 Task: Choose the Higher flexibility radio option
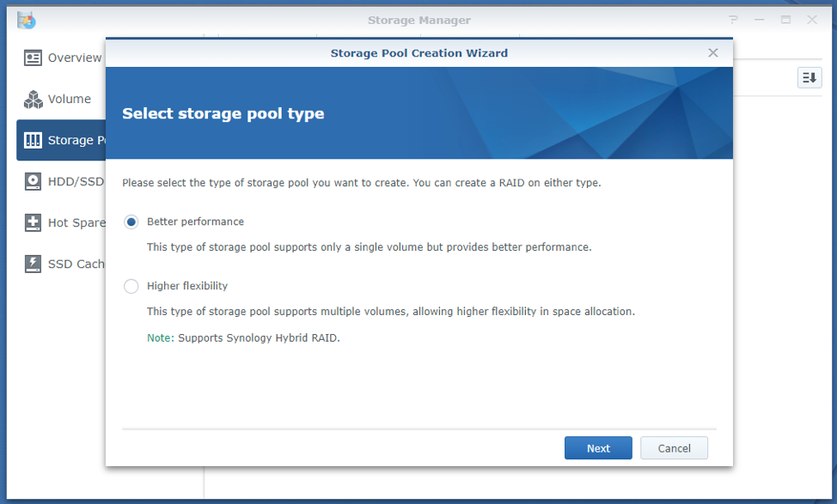tap(131, 286)
